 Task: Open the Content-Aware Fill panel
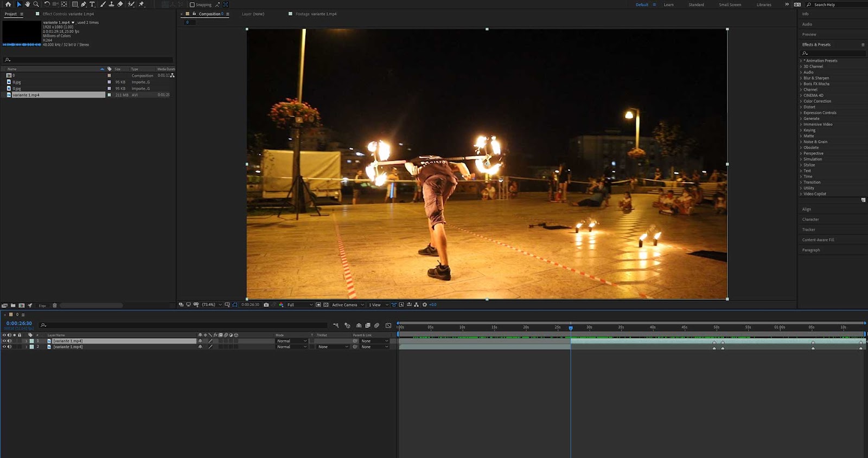pyautogui.click(x=818, y=240)
